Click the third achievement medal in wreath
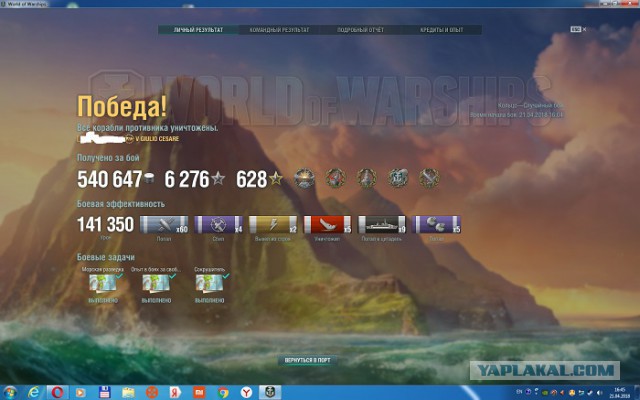Screen dimensions: 640x400 367,178
